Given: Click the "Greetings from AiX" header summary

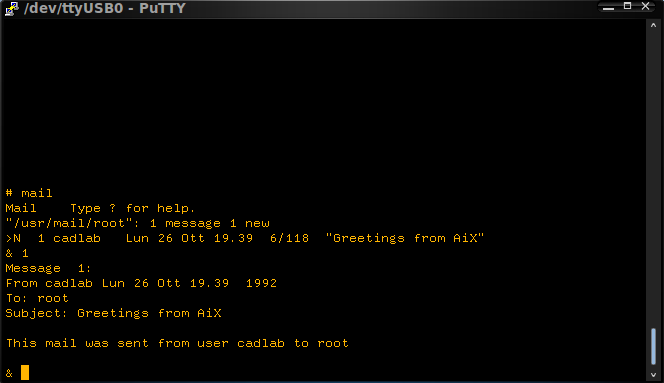Looking at the screenshot, I should (405, 238).
